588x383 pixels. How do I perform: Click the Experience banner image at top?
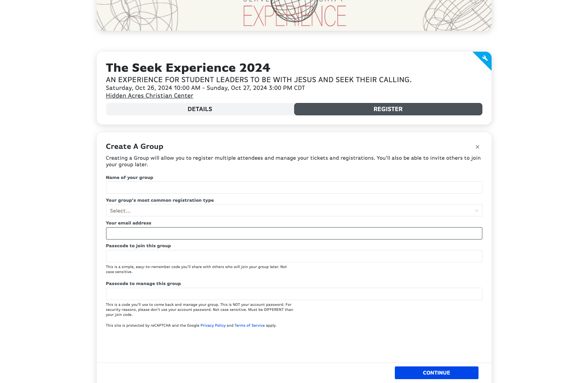pos(294,15)
